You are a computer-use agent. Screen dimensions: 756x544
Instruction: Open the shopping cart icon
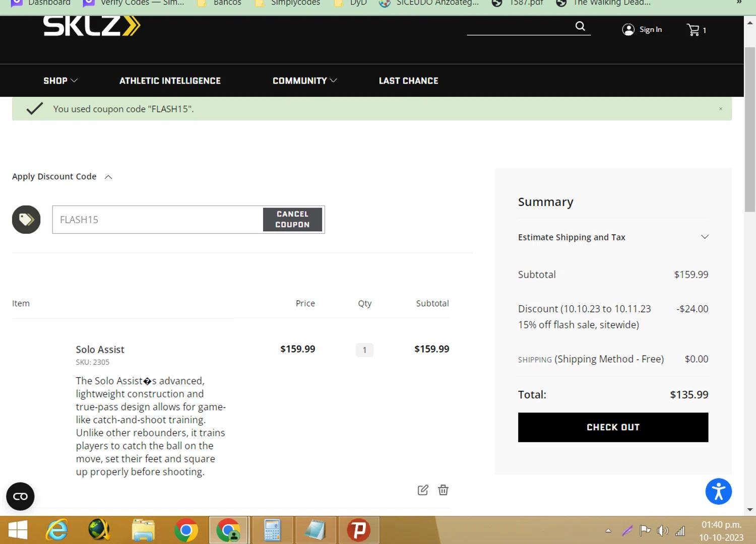[694, 30]
